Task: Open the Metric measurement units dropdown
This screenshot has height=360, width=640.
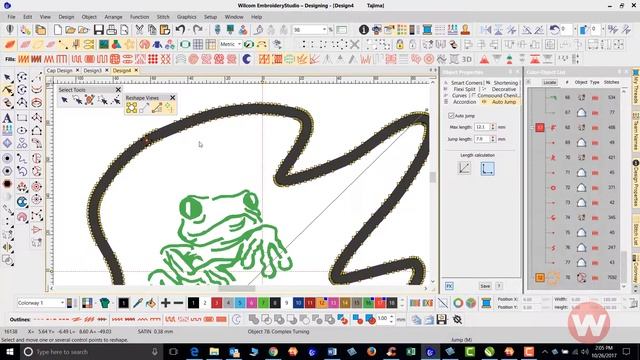Action: tap(239, 44)
